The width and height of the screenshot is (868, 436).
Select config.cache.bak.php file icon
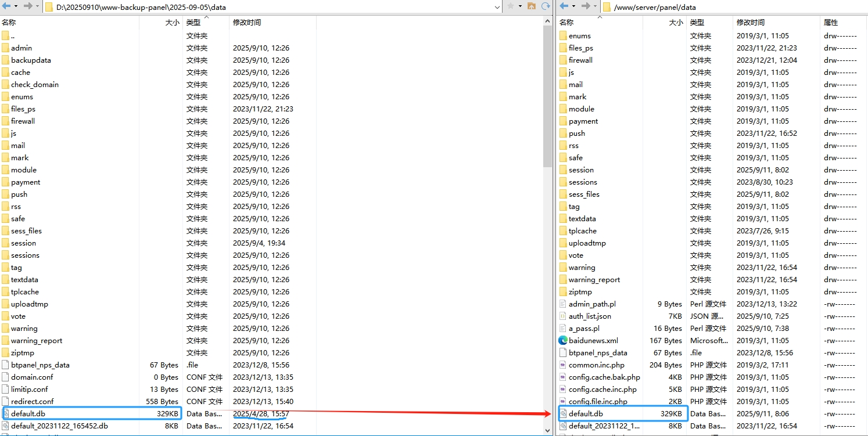[562, 377]
